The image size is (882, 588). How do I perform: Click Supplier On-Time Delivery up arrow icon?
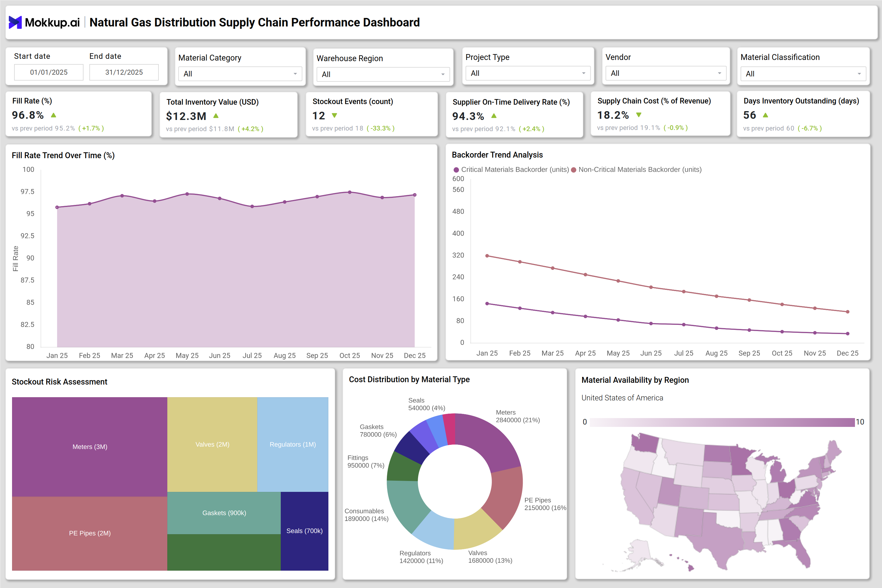(x=494, y=116)
